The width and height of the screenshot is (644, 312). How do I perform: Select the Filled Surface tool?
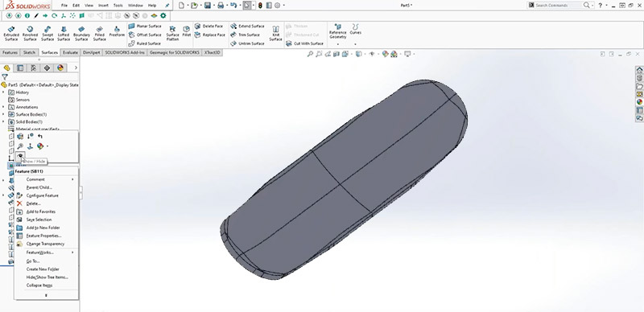tap(99, 33)
